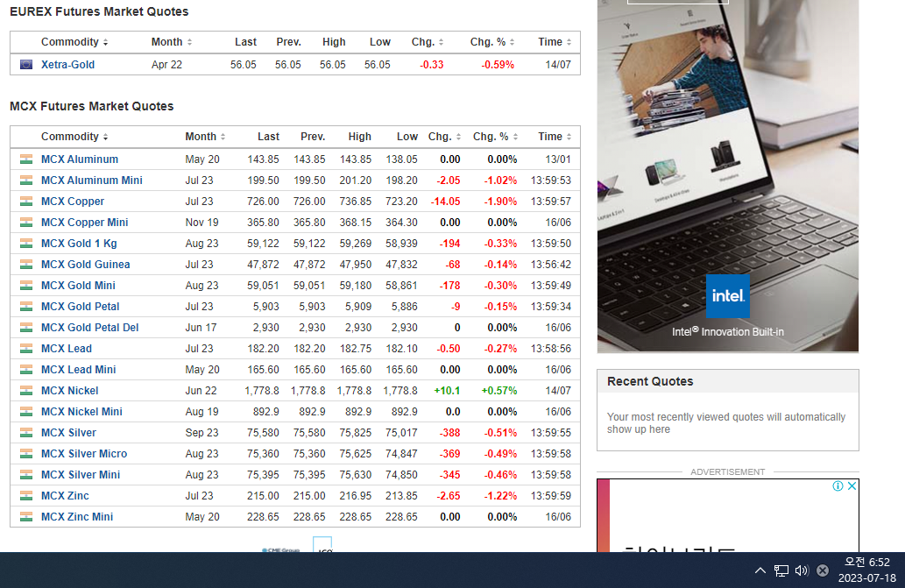Image resolution: width=905 pixels, height=588 pixels.
Task: Open the MCX Zinc quote link
Action: click(65, 496)
